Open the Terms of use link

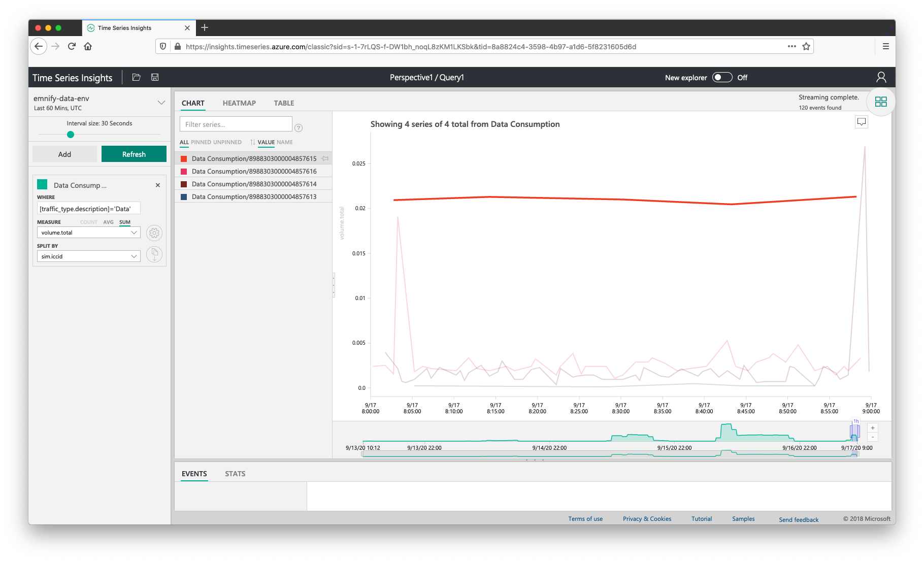click(x=585, y=519)
